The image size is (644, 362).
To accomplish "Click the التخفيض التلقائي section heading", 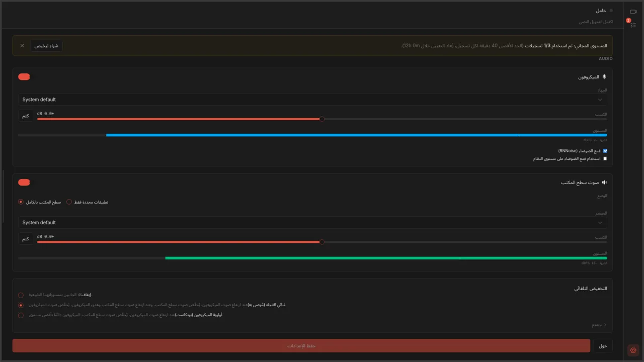I will (x=591, y=289).
